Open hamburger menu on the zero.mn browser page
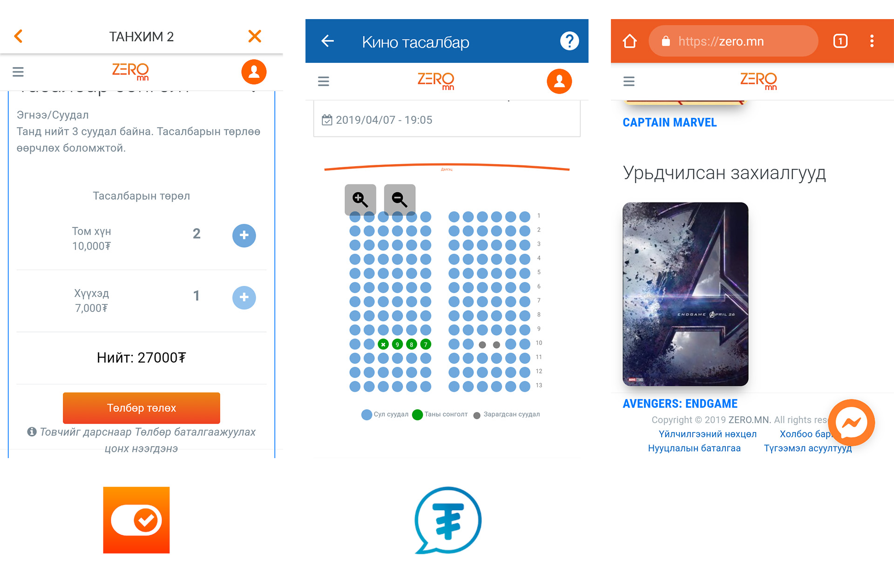 tap(629, 81)
